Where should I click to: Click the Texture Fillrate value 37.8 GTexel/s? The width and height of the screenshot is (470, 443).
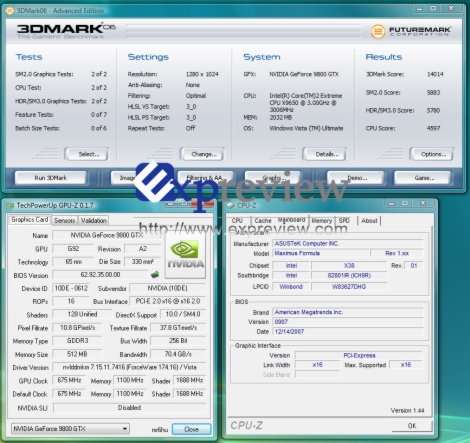[x=178, y=328]
